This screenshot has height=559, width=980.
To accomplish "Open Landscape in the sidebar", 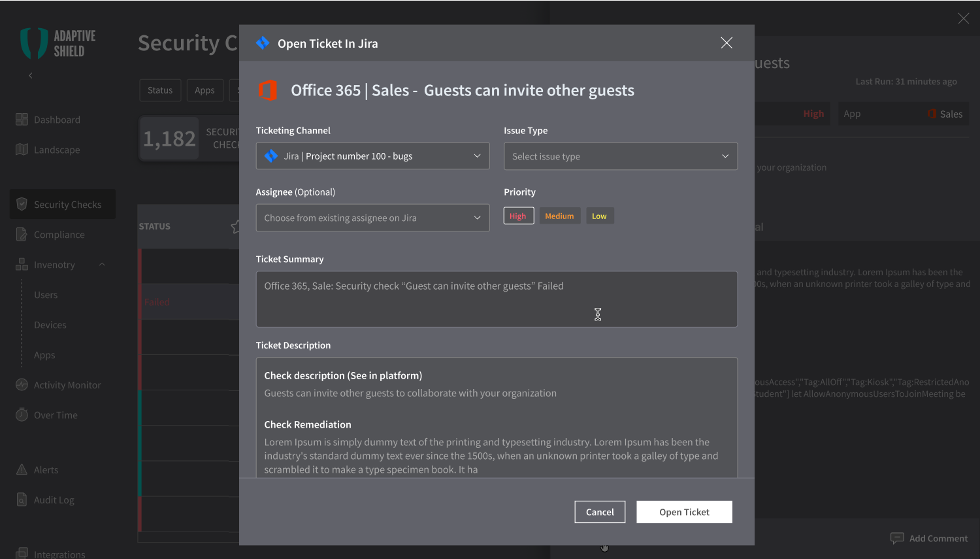I will (57, 150).
